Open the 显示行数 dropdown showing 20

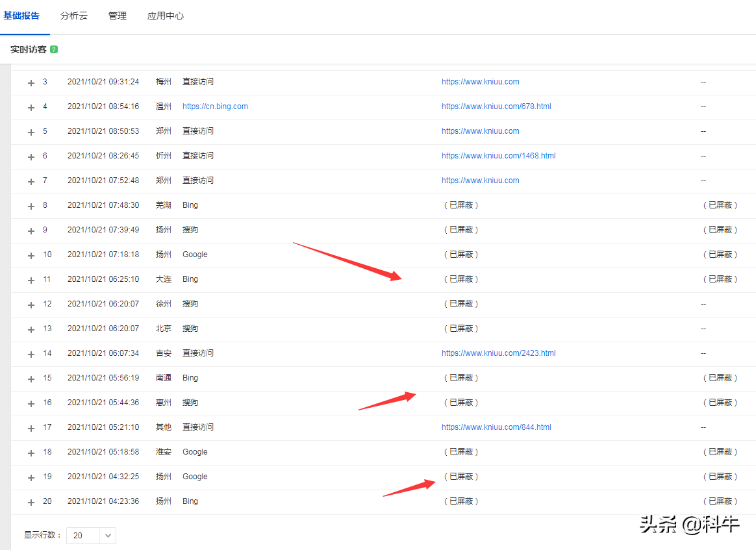(x=91, y=536)
